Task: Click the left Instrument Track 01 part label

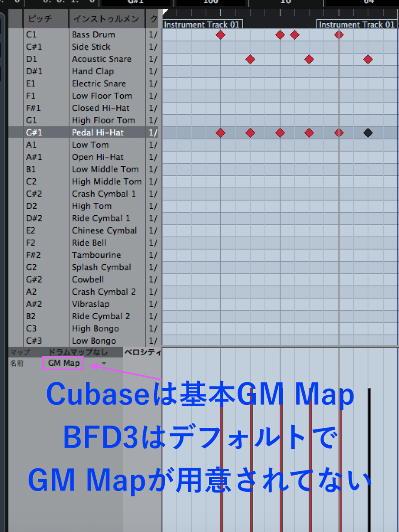Action: (202, 24)
